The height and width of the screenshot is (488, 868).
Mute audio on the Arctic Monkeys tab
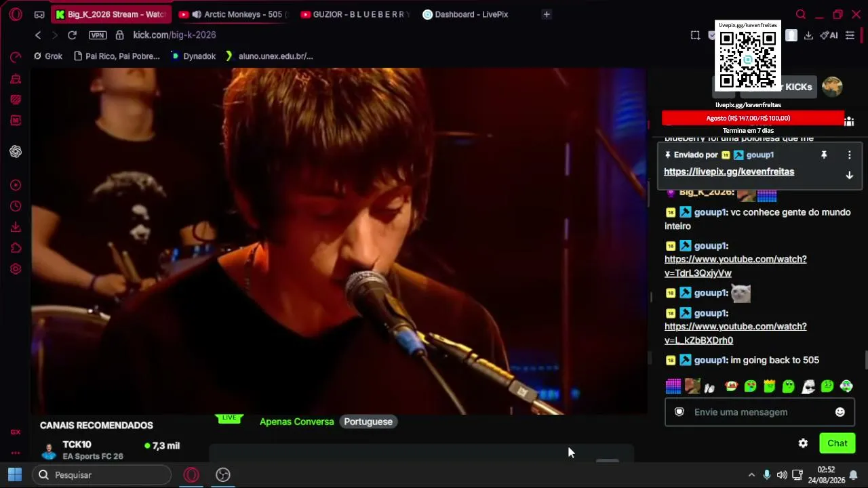click(197, 14)
